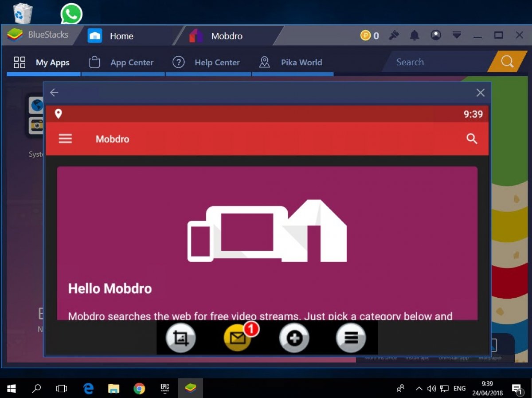
Task: Open the network icon in system tray
Action: pyautogui.click(x=445, y=389)
